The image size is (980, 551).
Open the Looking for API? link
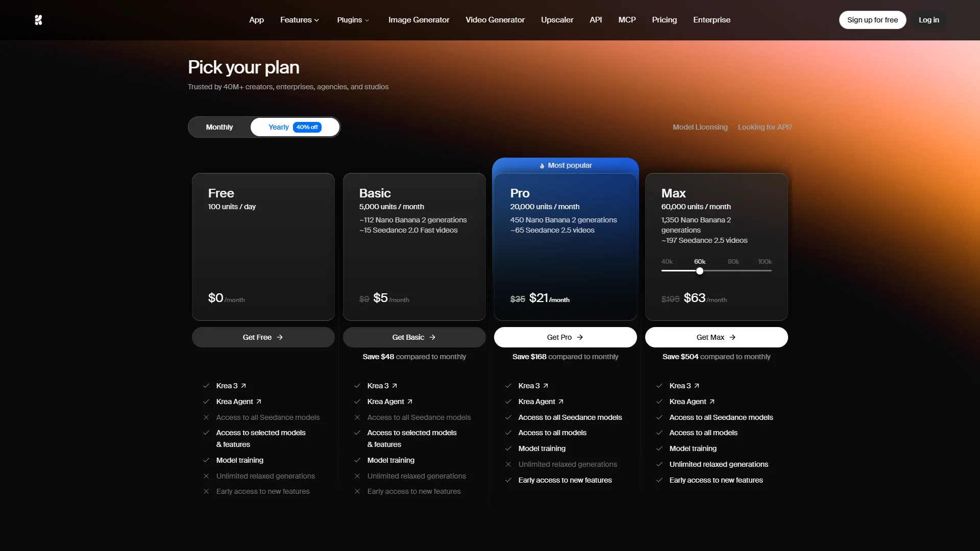click(x=765, y=127)
